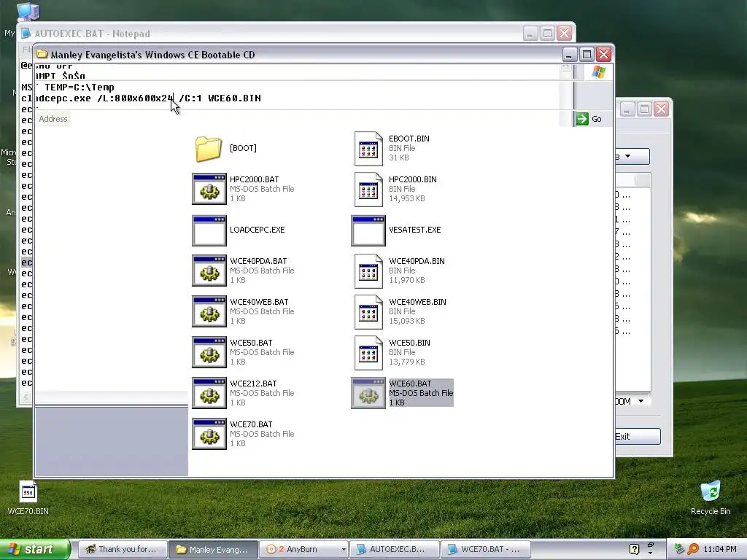Switch to Manley Evang... taskbar button
Viewport: 747px width, 560px height.
click(213, 550)
